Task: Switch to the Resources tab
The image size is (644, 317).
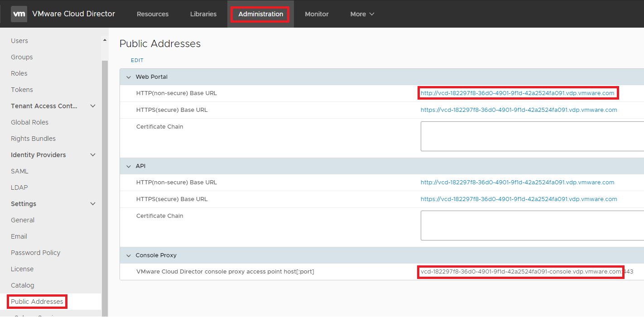Action: [152, 14]
